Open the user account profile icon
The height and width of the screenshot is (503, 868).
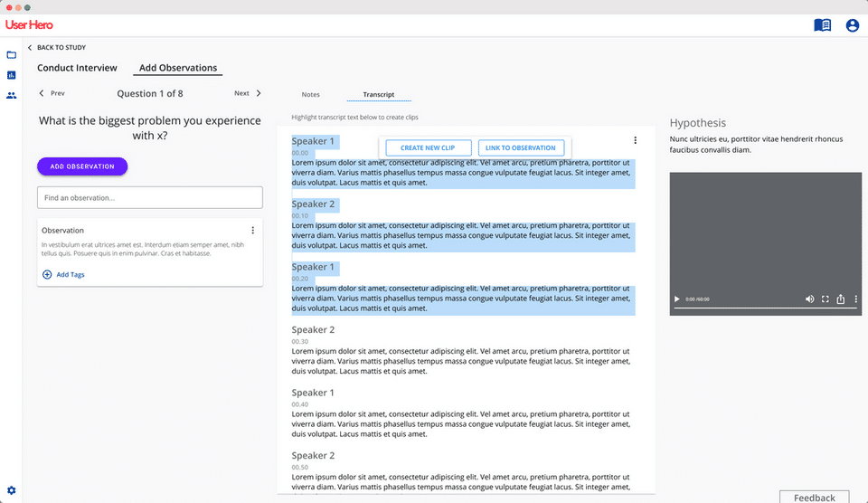852,25
